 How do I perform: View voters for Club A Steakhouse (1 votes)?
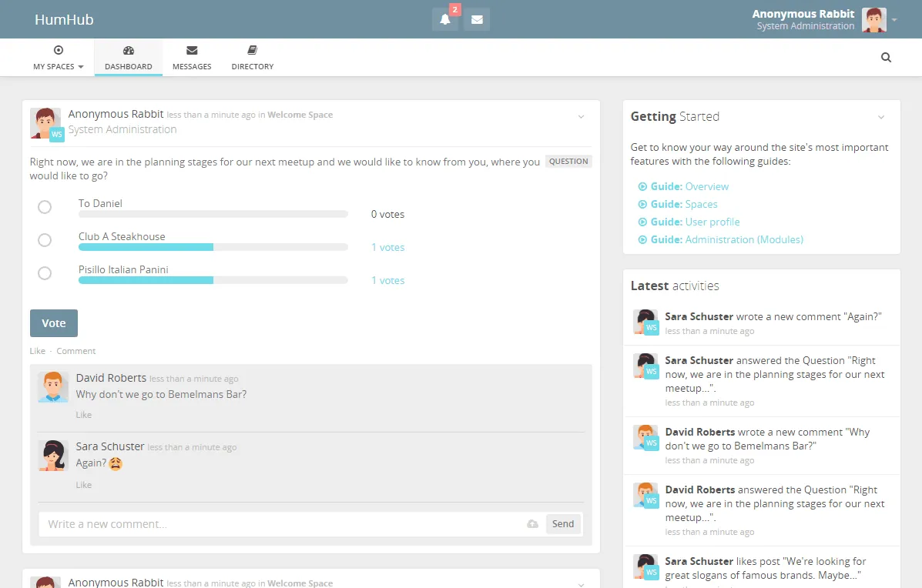point(387,247)
